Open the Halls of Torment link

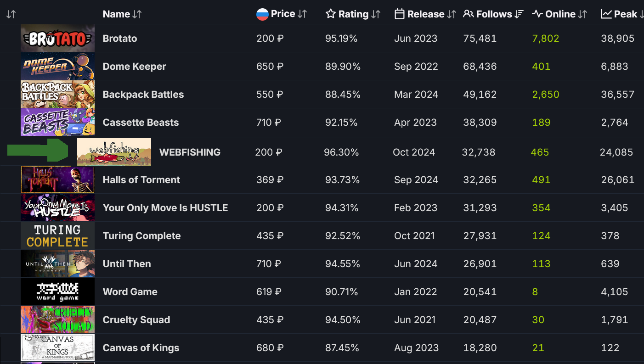click(141, 180)
